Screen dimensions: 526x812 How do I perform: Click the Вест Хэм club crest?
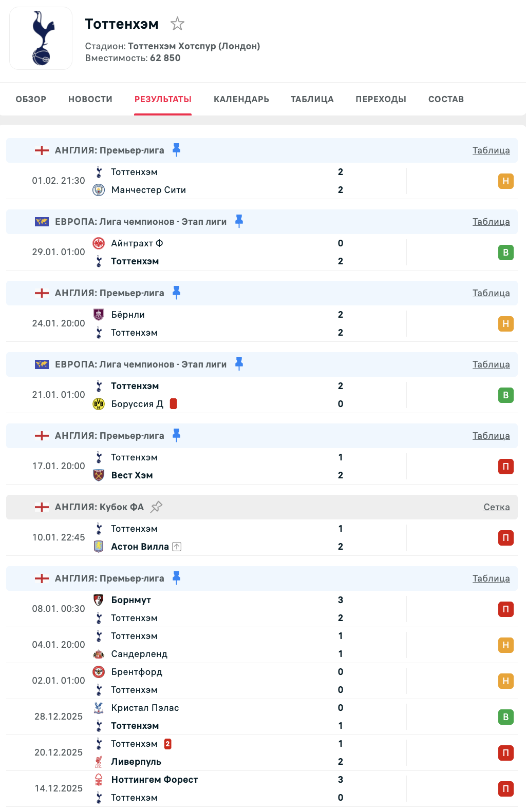pyautogui.click(x=99, y=475)
